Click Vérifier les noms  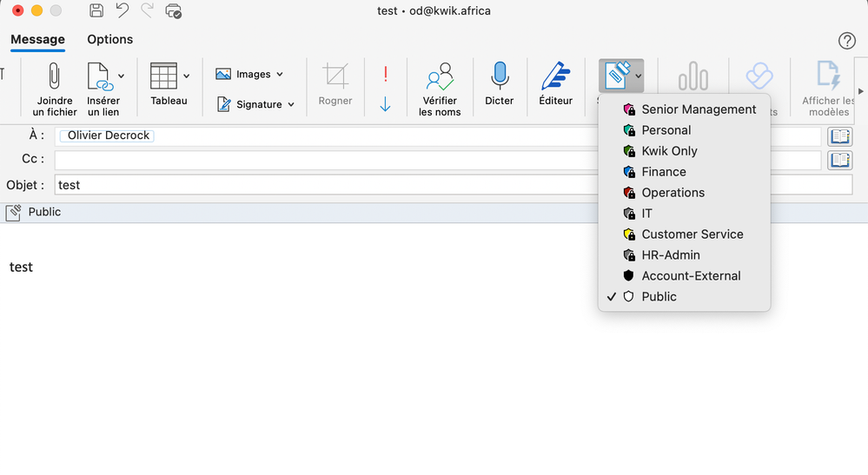click(440, 89)
